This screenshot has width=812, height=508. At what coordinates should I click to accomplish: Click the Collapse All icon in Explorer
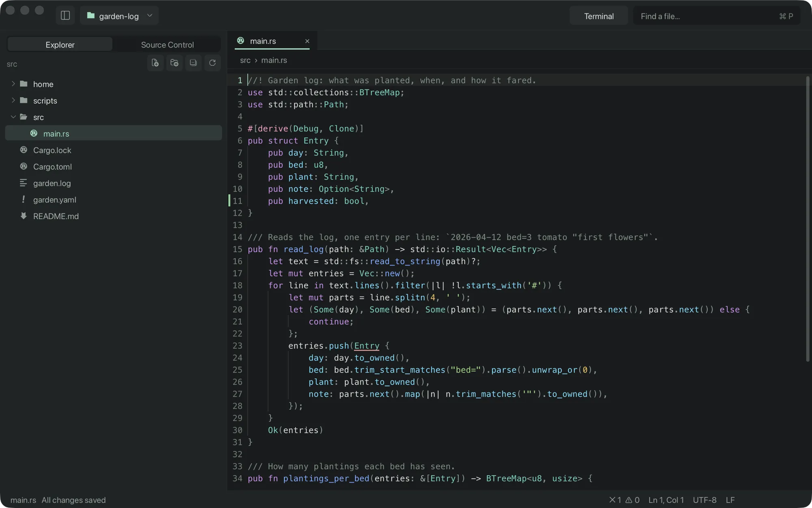pyautogui.click(x=193, y=63)
